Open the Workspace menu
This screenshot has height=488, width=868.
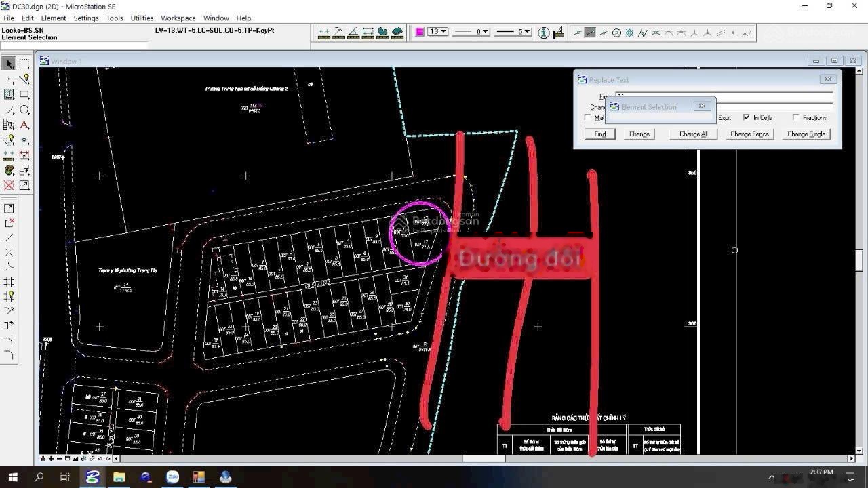pyautogui.click(x=178, y=18)
